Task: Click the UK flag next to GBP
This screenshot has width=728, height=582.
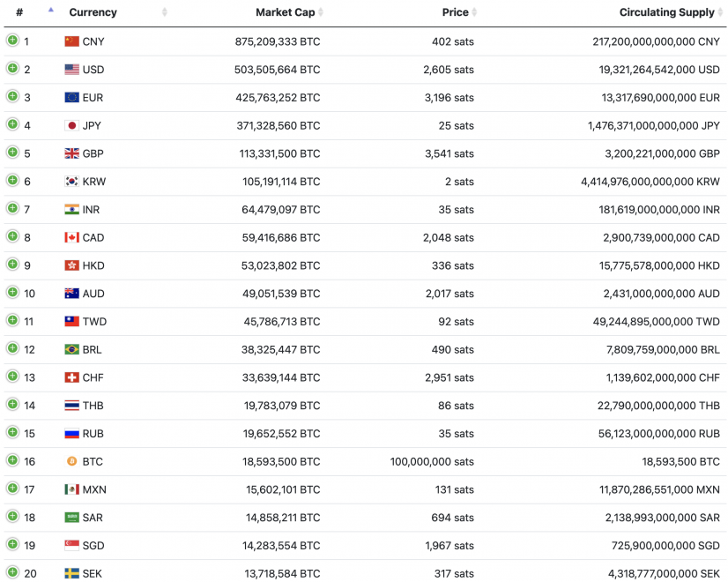Action: click(71, 153)
